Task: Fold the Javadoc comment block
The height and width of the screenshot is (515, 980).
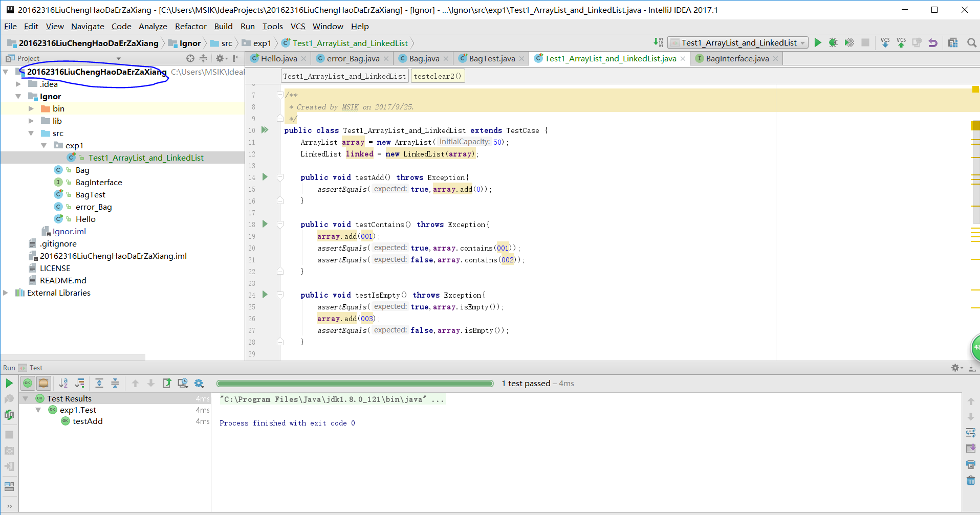Action: pos(280,95)
